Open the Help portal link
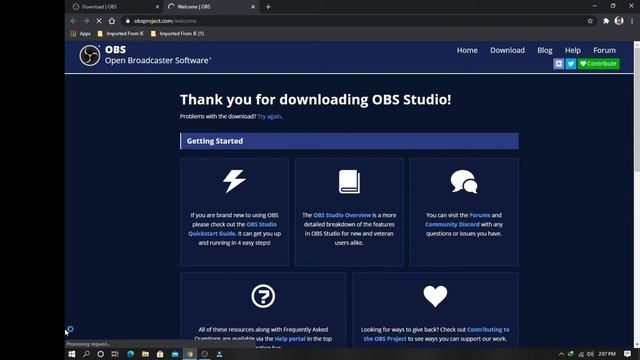Image resolution: width=640 pixels, height=360 pixels. [290, 339]
